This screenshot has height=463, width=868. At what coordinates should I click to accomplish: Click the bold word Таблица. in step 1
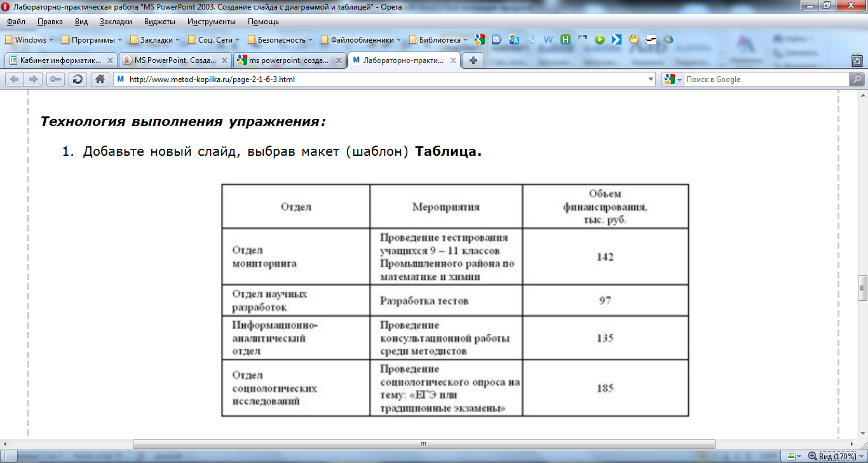point(448,153)
